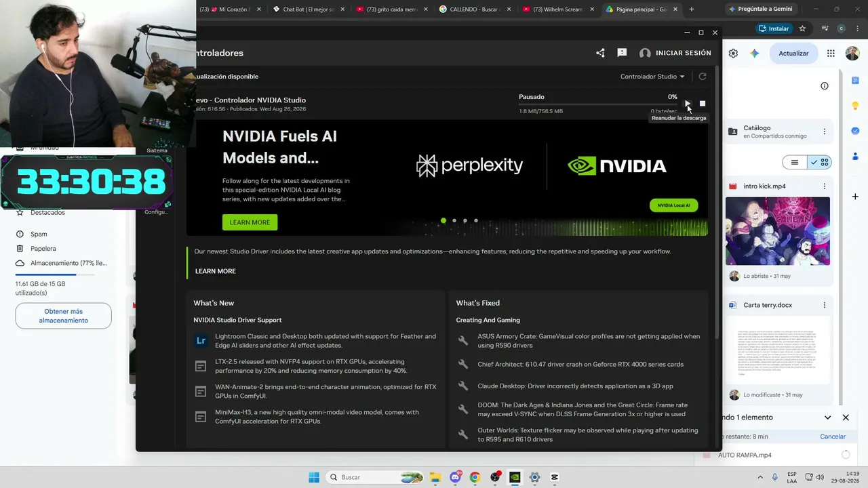Click the Chief Architect fix wrench icon
The width and height of the screenshot is (868, 488).
(x=463, y=364)
